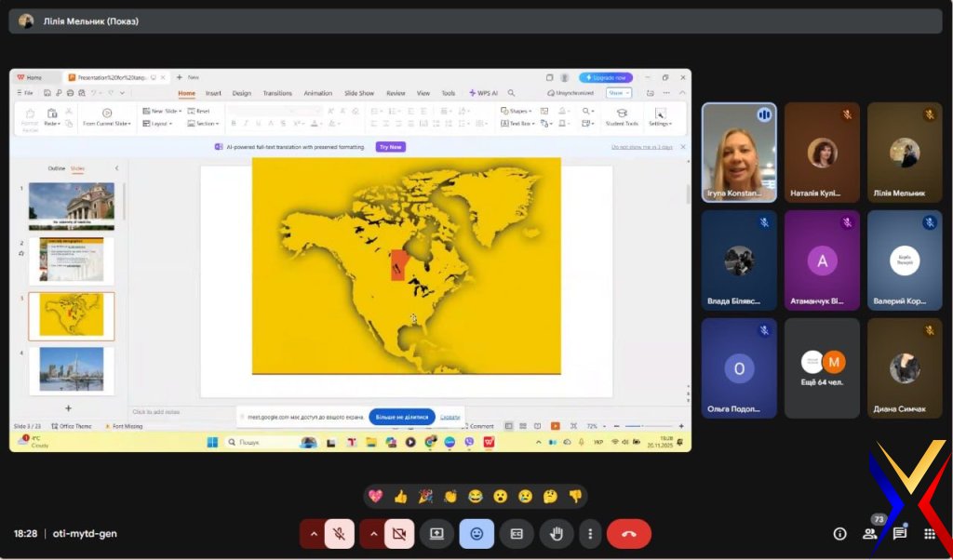Raise hand in the meeting
This screenshot has height=560, width=953.
[x=557, y=534]
